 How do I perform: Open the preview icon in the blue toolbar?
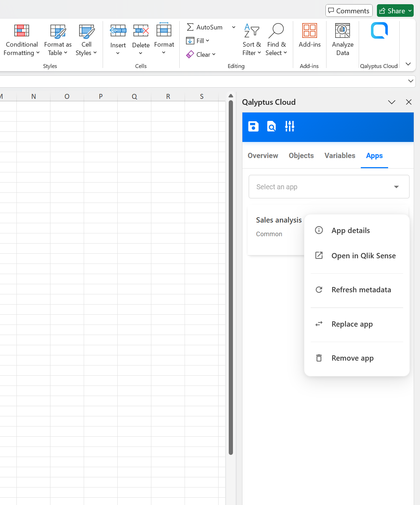pos(271,126)
